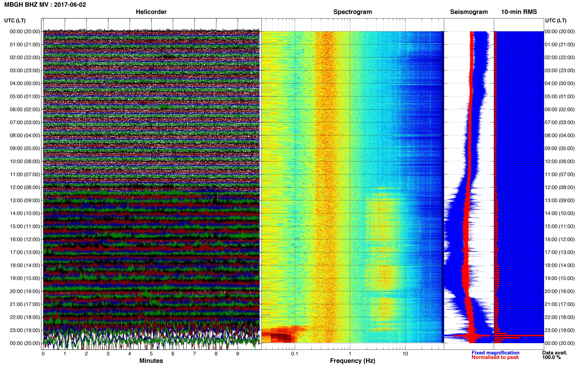Viewport: 588px width, 368px height.
Task: Click left time label 14:00 (10:00)
Action: pyautogui.click(x=25, y=213)
